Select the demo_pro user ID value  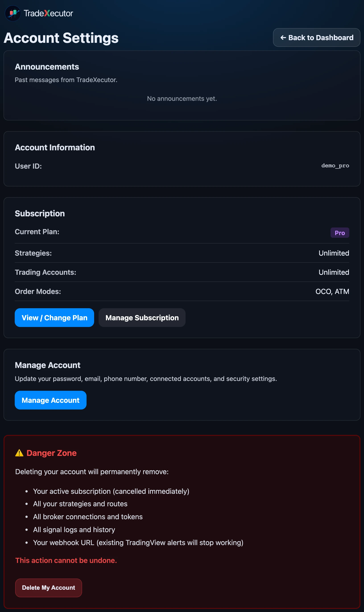point(335,165)
